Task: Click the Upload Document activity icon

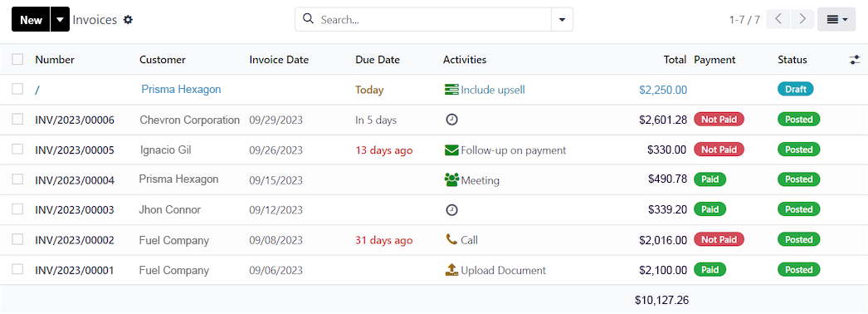Action: pos(451,270)
